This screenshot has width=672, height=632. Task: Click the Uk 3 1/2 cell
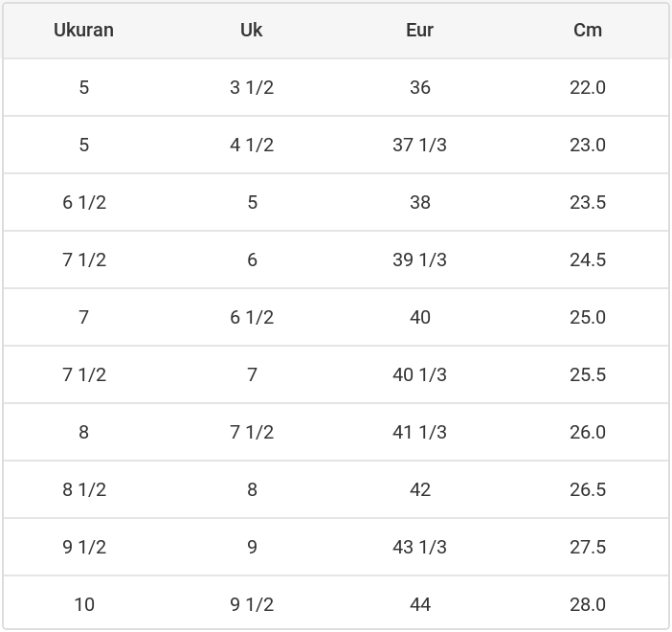(x=252, y=87)
